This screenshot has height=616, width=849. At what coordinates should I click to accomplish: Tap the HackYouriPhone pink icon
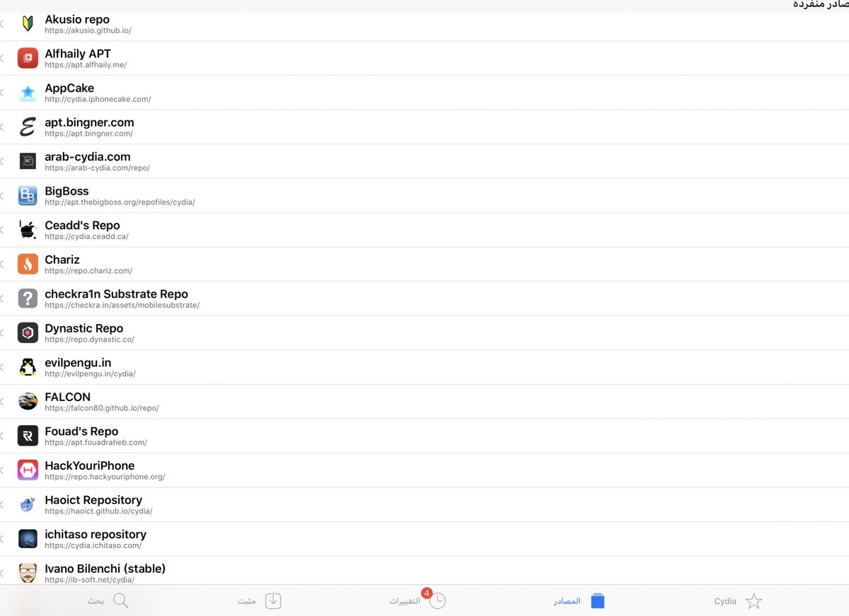point(28,470)
